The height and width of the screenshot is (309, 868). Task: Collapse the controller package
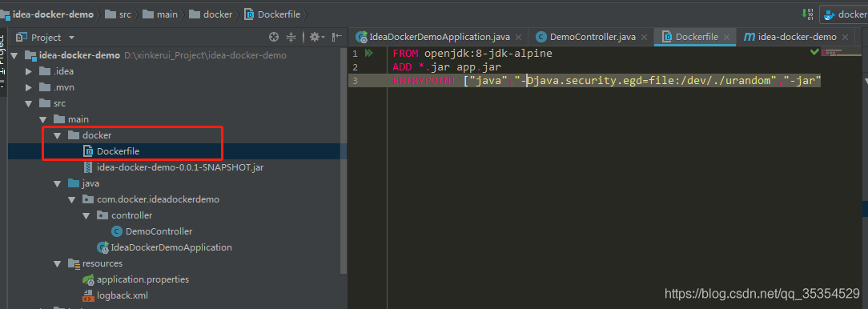point(86,215)
